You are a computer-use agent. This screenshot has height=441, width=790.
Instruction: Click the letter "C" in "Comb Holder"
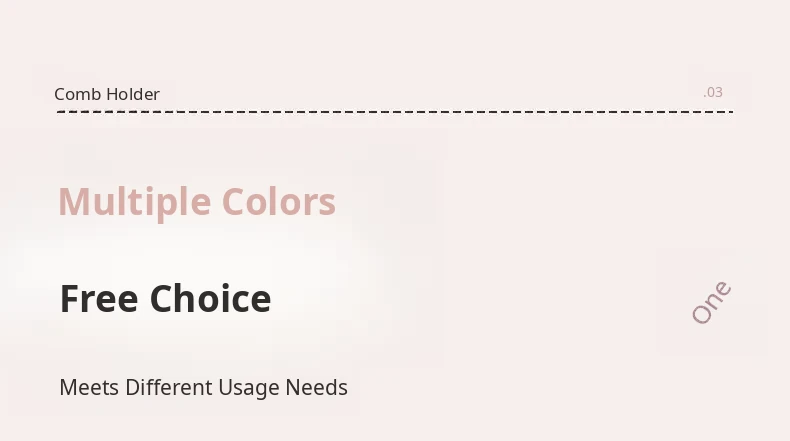coord(60,95)
